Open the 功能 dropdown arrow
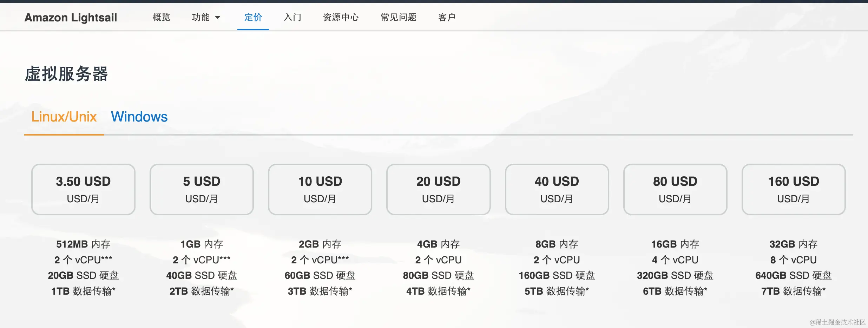Screen dimensions: 868x328 coord(218,17)
